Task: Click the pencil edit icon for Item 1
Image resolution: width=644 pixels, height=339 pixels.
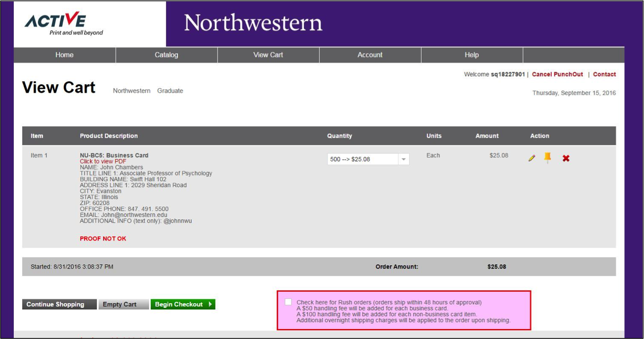Action: coord(532,158)
